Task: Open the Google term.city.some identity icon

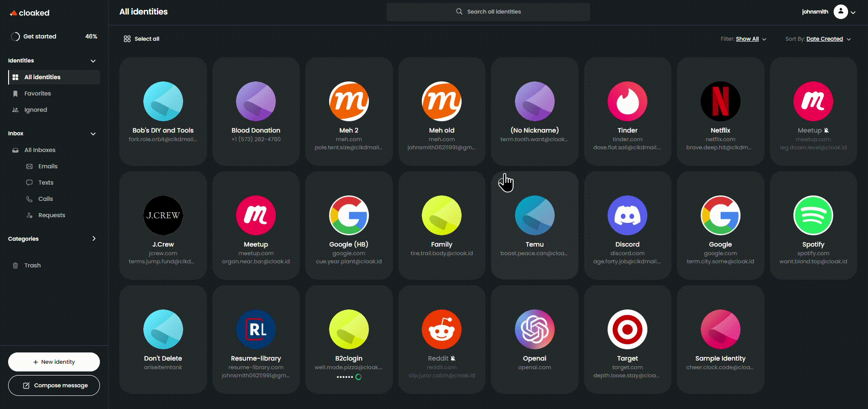Action: pyautogui.click(x=720, y=215)
